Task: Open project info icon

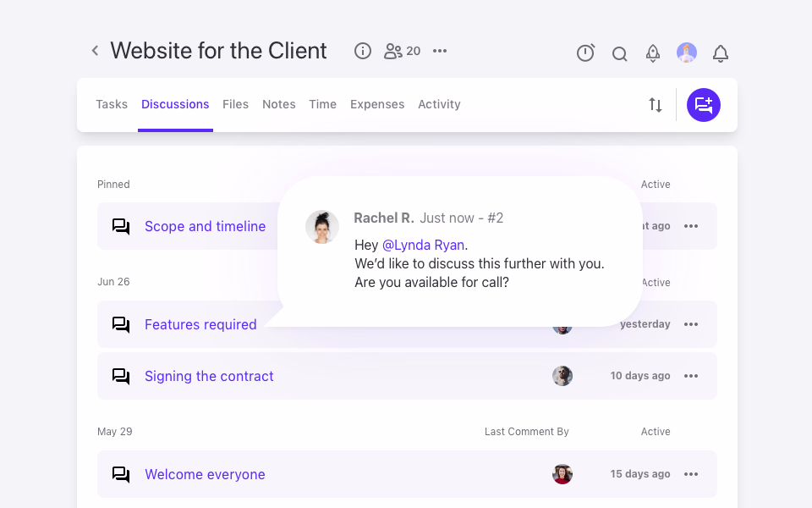Action: pos(363,51)
